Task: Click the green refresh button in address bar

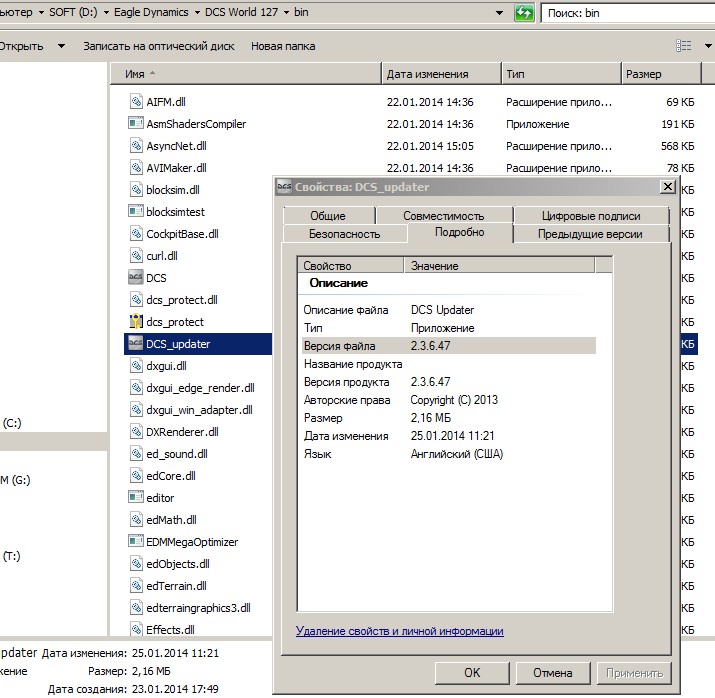Action: click(524, 13)
